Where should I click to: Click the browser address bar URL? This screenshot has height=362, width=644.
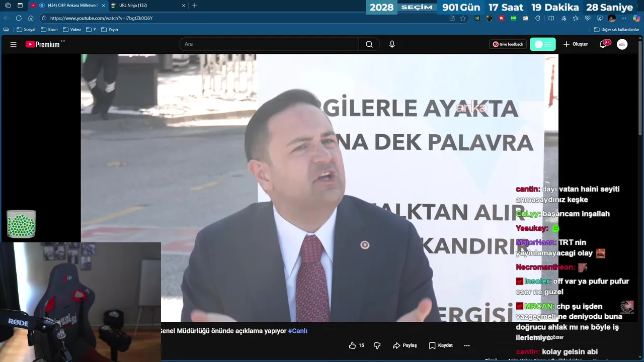tap(101, 18)
